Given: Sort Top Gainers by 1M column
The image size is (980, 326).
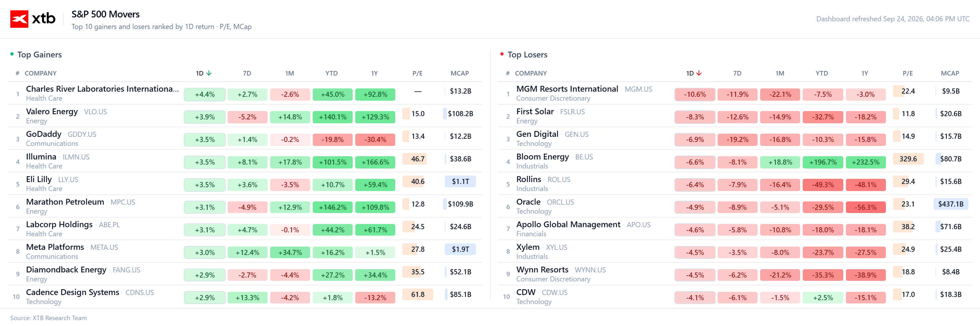Looking at the screenshot, I should [x=289, y=73].
